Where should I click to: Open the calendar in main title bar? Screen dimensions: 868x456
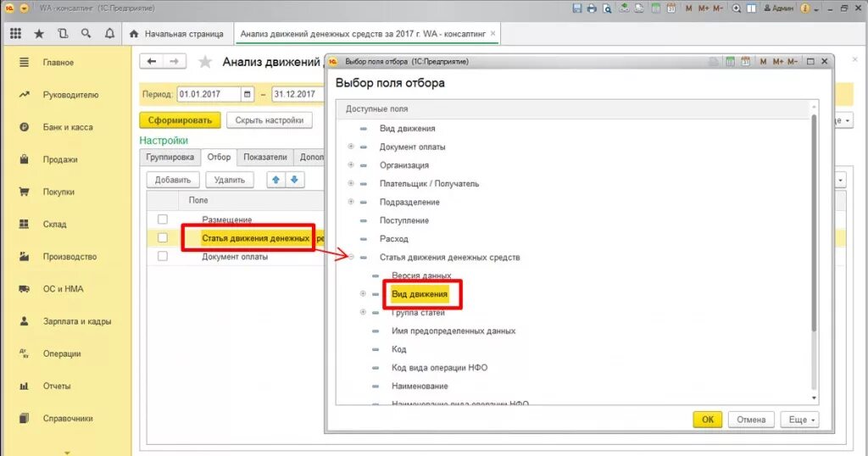tap(671, 8)
